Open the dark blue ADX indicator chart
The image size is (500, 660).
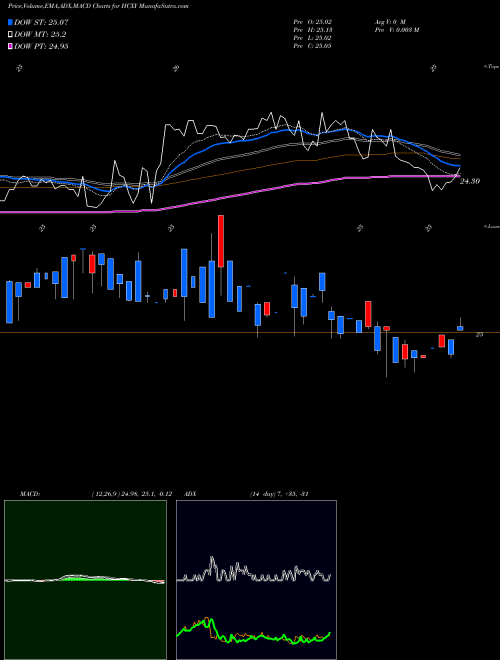256,580
